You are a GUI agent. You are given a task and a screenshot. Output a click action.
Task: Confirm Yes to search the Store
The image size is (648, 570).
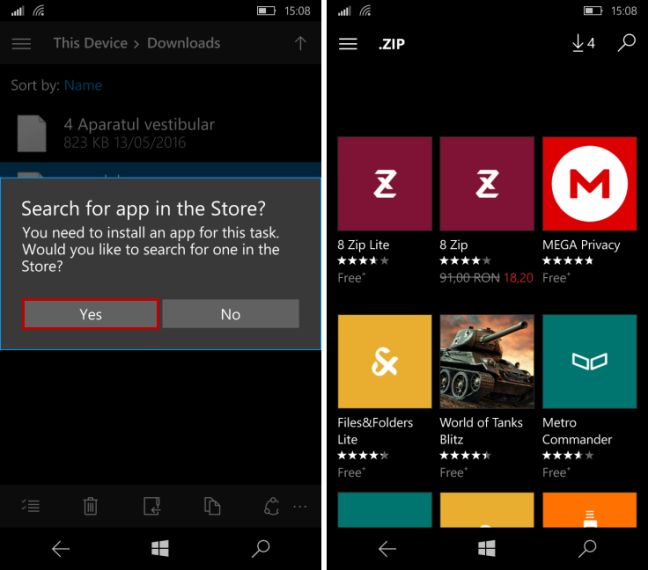pos(91,314)
